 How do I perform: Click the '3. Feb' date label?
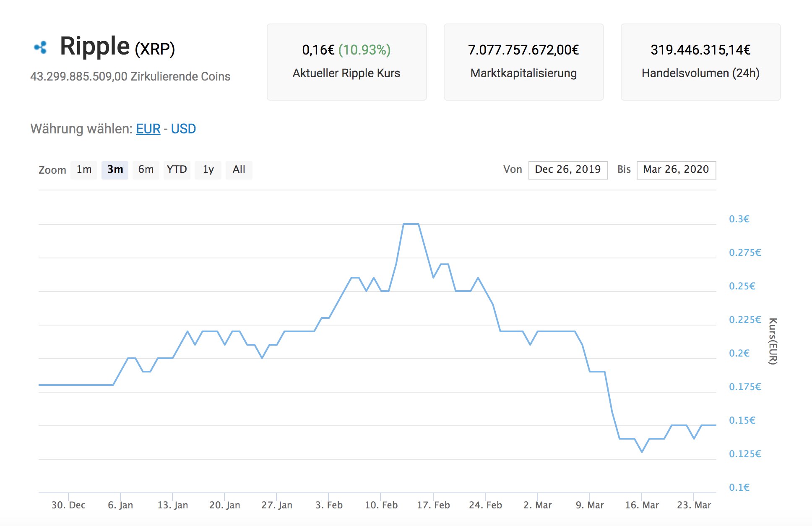(329, 505)
